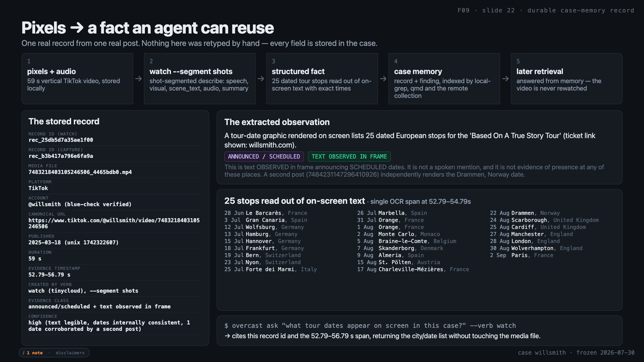Select the 'watch --segment shots' step card

click(x=200, y=78)
